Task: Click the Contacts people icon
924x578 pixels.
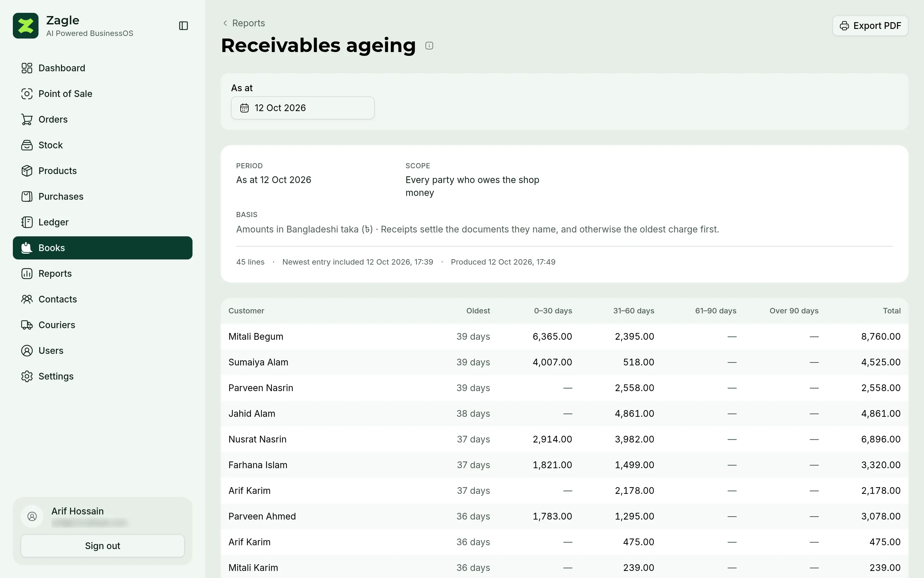Action: pyautogui.click(x=27, y=299)
